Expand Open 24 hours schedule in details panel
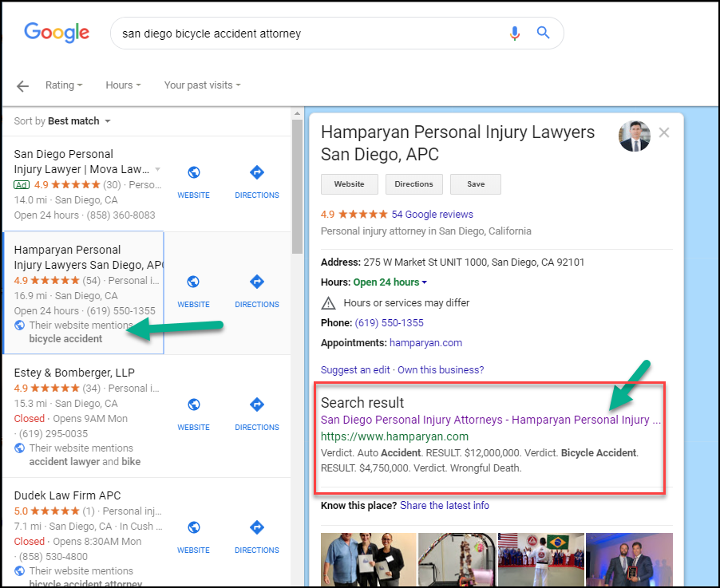720x588 pixels. (x=390, y=282)
